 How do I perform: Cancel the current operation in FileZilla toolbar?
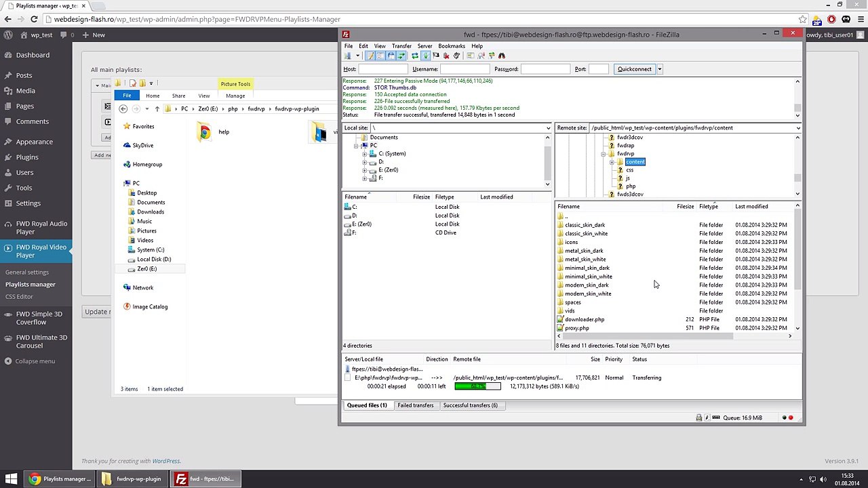pos(435,56)
